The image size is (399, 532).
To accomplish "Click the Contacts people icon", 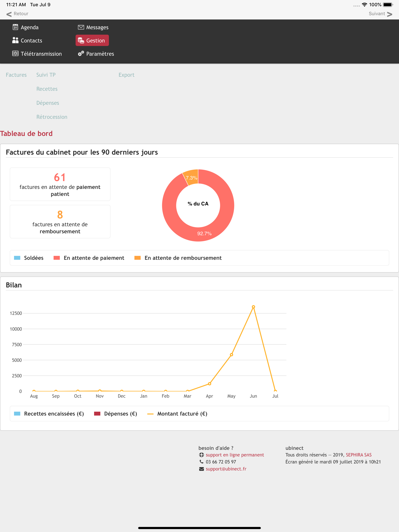I will tap(15, 40).
